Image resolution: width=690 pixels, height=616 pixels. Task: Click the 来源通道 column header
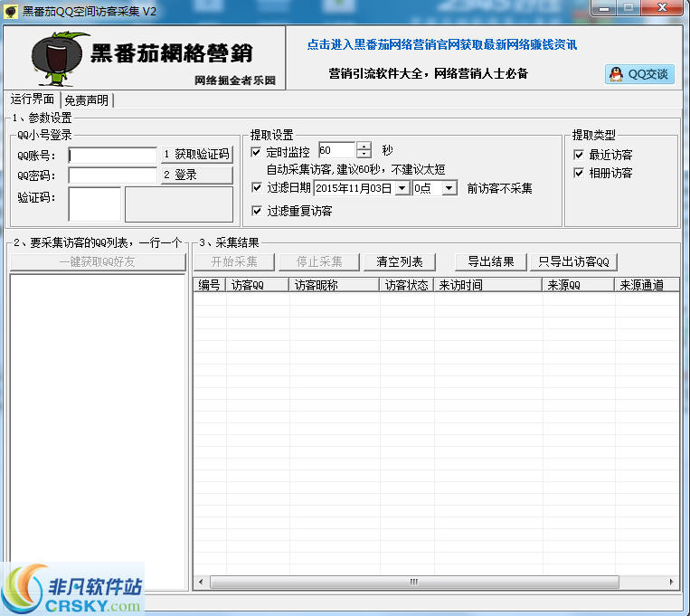coord(647,285)
